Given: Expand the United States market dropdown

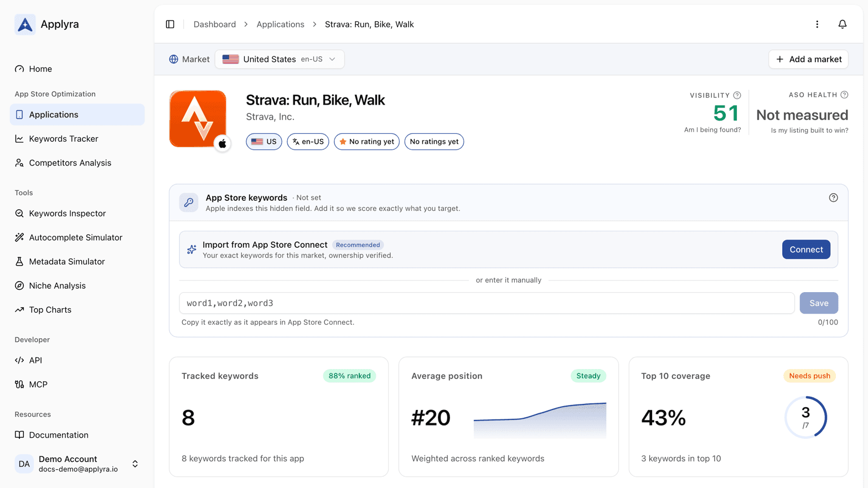Looking at the screenshot, I should (x=280, y=59).
